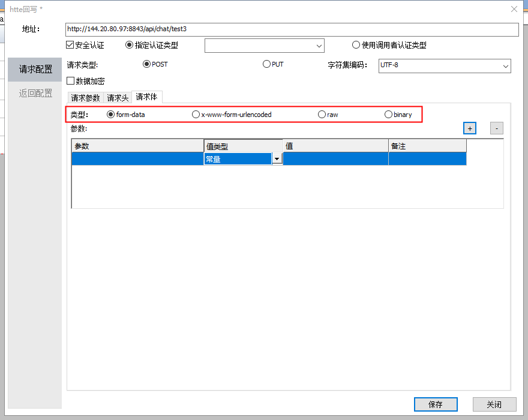
Task: Toggle the 安全认证 checkbox
Action: point(70,45)
